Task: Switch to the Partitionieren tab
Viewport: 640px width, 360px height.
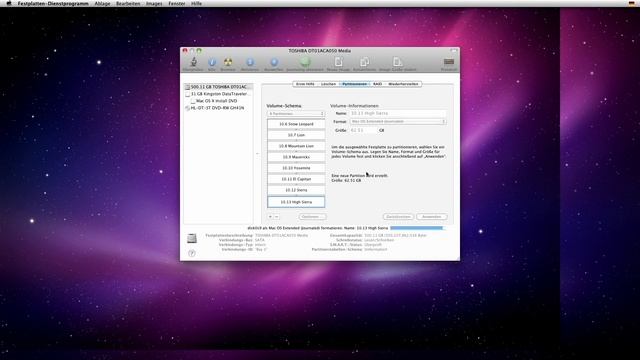Action: click(354, 84)
